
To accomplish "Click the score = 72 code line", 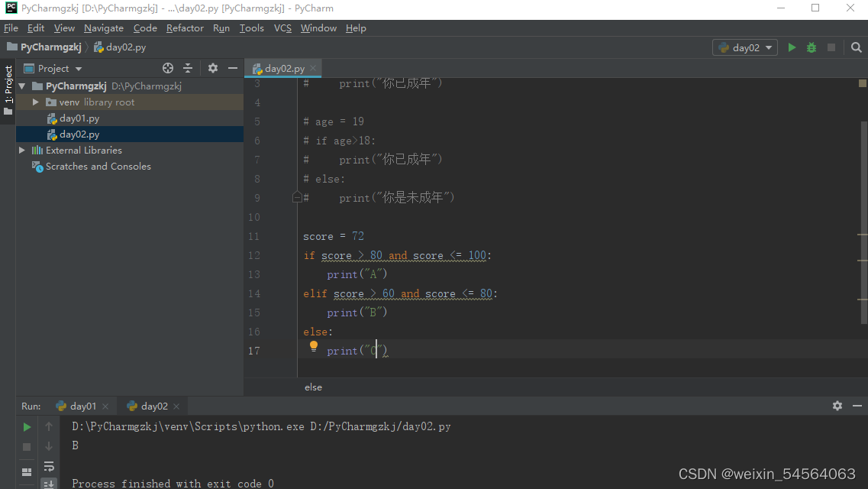I will (x=334, y=236).
